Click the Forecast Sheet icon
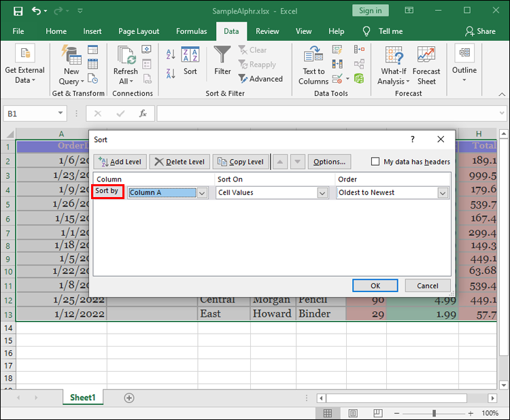510x420 pixels. click(426, 65)
